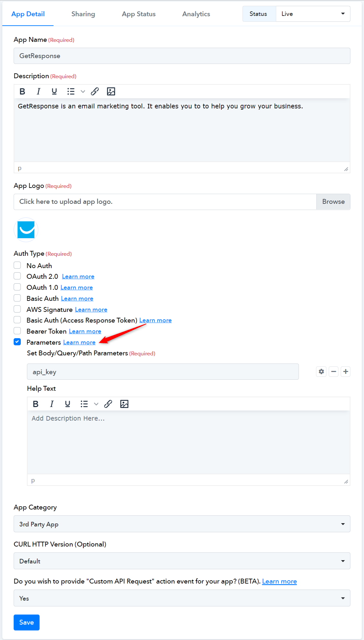Toggle underline in Description editor toolbar
Screen dimensions: 364x640
[54, 92]
